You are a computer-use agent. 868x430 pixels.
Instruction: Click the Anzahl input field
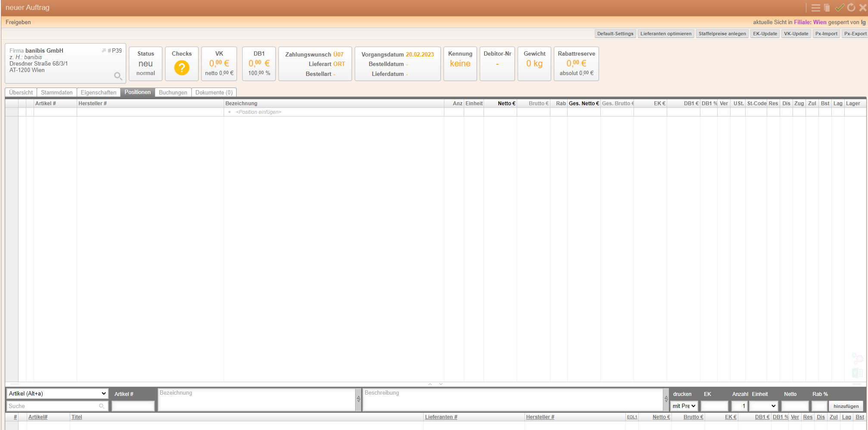point(739,406)
